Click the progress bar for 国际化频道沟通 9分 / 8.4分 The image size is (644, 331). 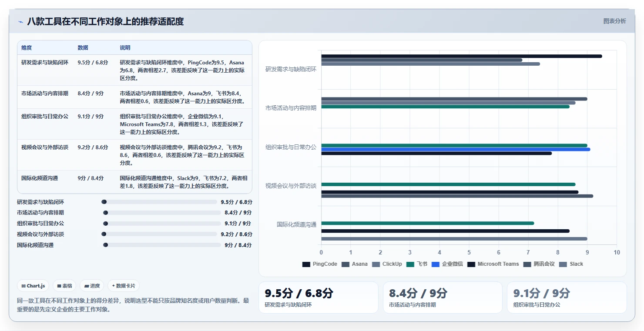pos(162,245)
